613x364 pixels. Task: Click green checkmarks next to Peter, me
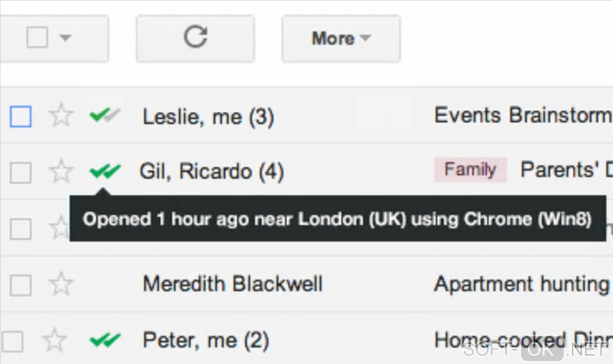pos(105,341)
